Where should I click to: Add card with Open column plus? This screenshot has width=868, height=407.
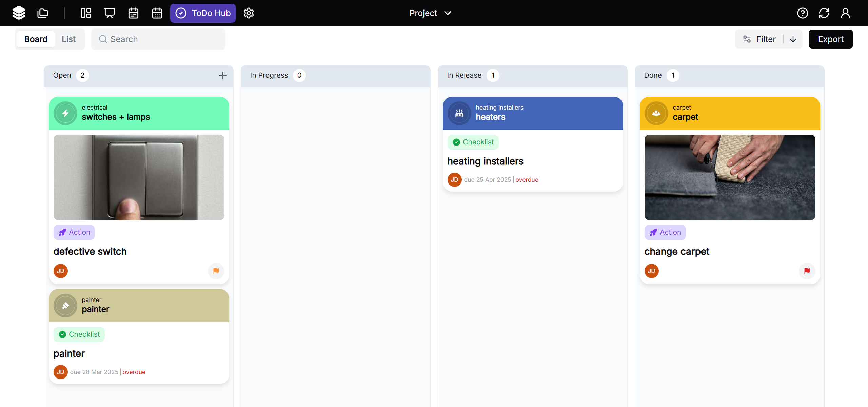click(223, 75)
